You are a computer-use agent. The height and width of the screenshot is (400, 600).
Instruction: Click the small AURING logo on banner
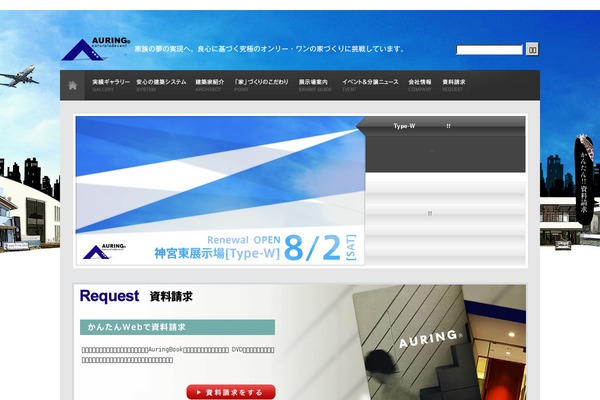104,251
